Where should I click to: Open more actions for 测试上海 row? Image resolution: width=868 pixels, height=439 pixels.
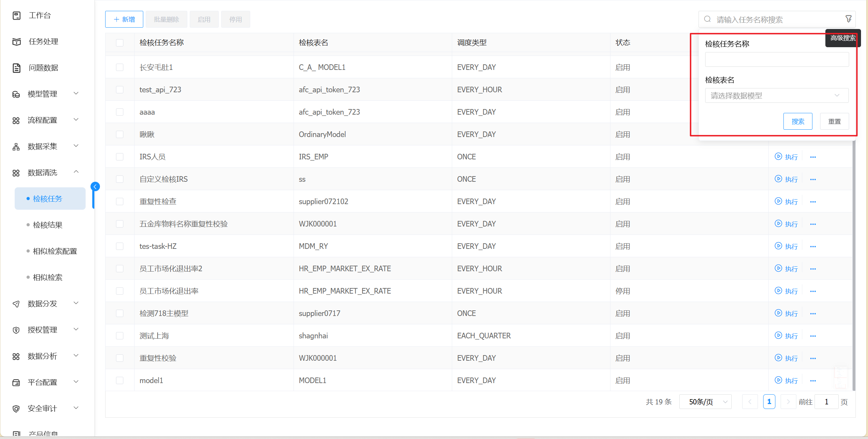pyautogui.click(x=813, y=336)
